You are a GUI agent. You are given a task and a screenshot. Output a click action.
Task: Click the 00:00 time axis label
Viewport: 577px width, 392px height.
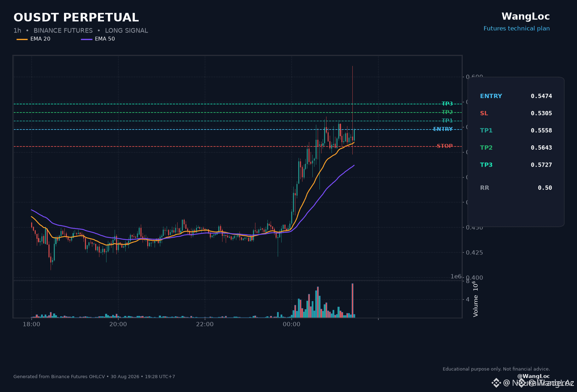point(292,324)
